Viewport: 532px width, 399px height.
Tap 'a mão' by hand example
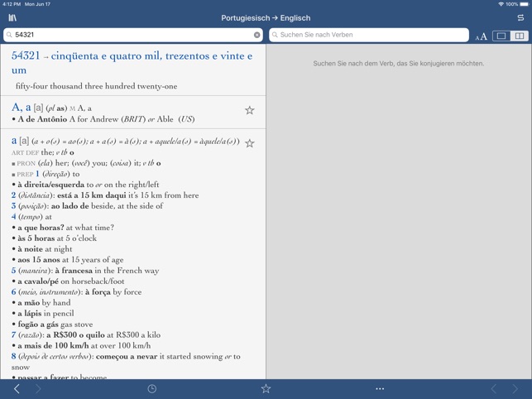(28, 302)
